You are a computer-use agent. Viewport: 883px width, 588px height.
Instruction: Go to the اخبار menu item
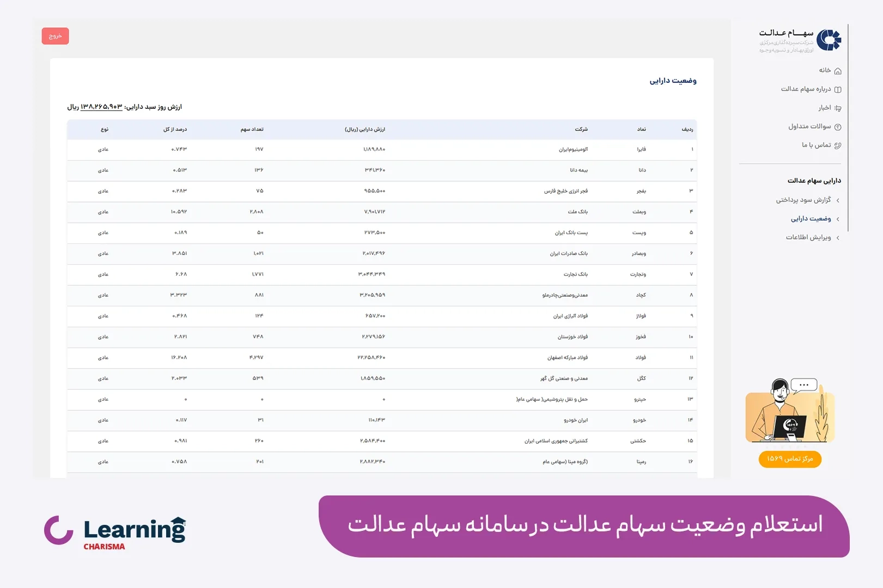click(x=824, y=108)
